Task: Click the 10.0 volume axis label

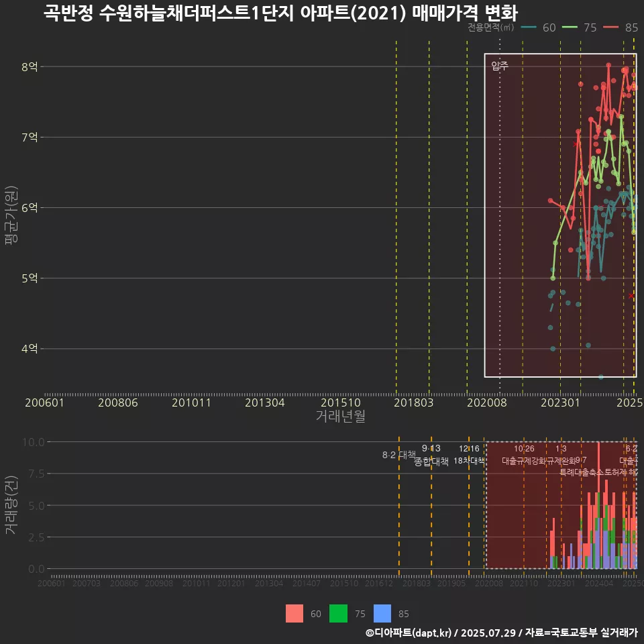Action: click(34, 442)
